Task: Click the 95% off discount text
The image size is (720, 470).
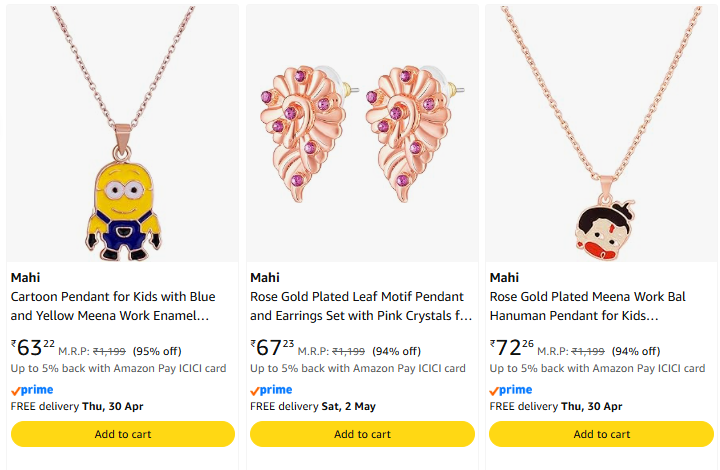Action: (x=157, y=351)
